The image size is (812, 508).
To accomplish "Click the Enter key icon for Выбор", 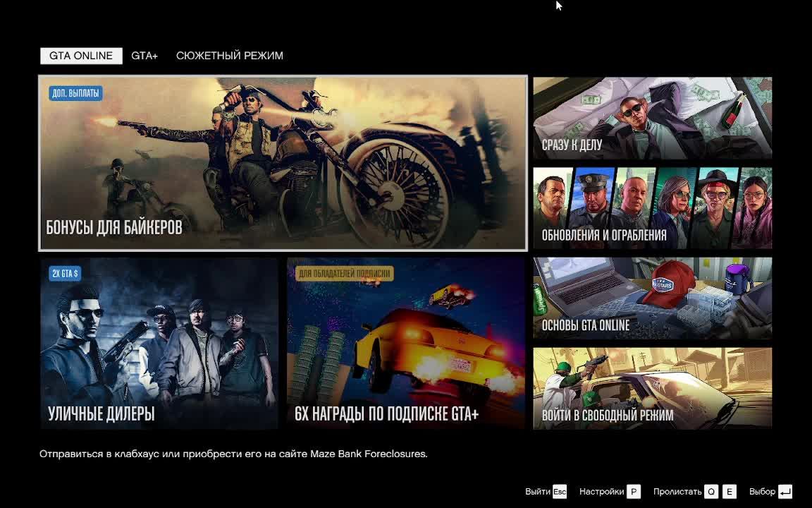I will [x=785, y=491].
